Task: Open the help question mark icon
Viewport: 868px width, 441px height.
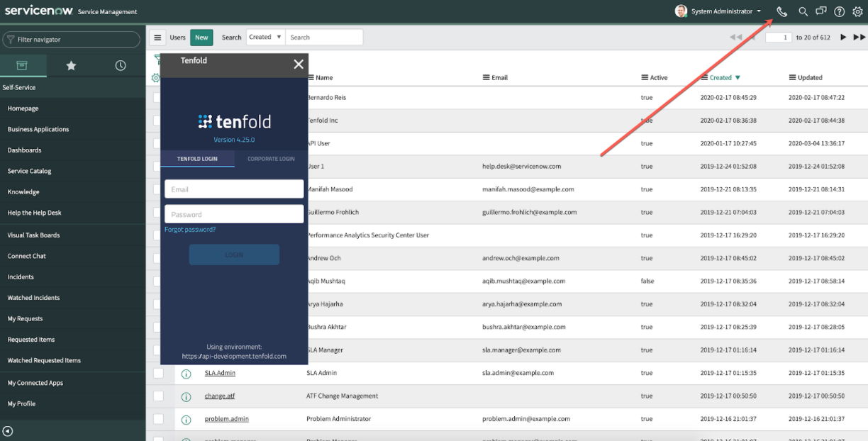Action: coord(840,11)
